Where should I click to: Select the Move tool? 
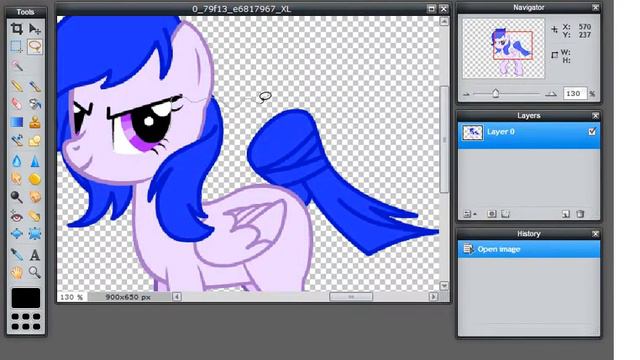(x=35, y=29)
